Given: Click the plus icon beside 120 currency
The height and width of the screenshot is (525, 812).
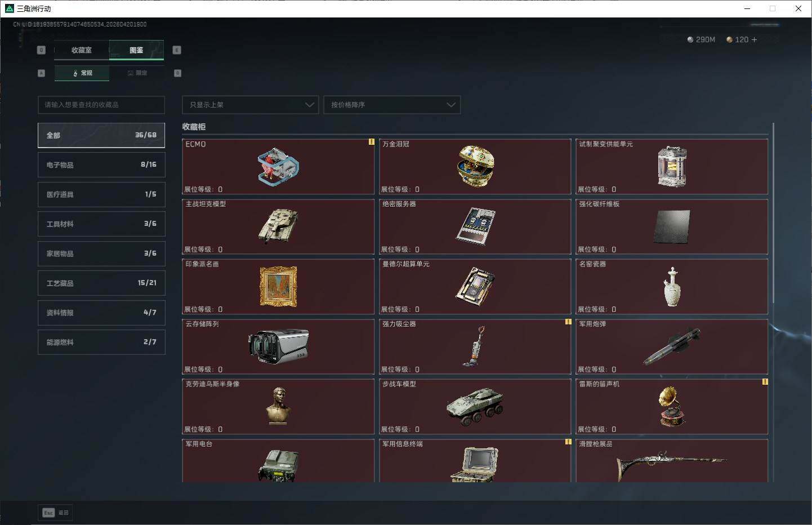Looking at the screenshot, I should 754,39.
